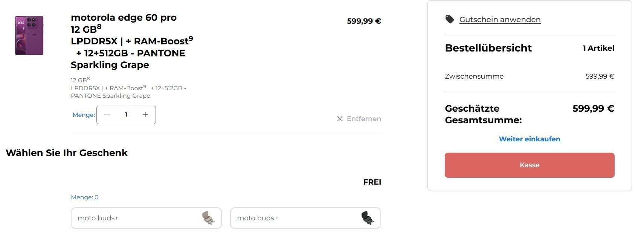This screenshot has width=644, height=238.
Task: Click the Menge: 0 gift quantity label
Action: click(85, 197)
